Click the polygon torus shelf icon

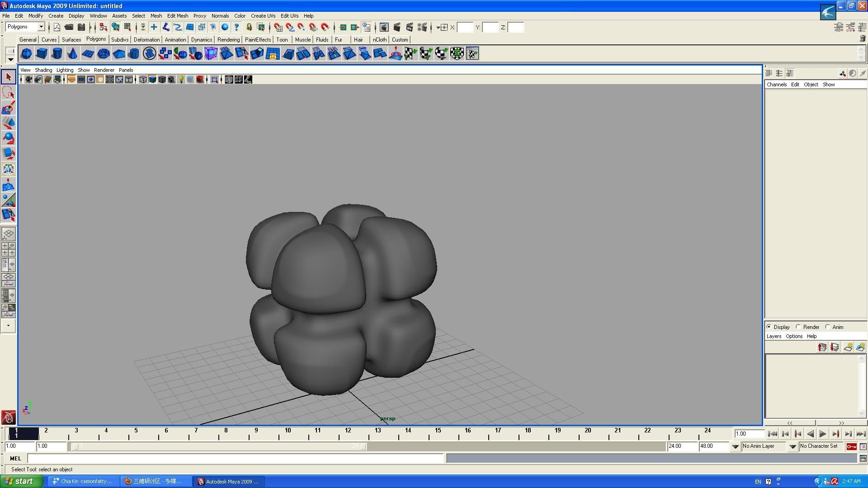(x=103, y=54)
